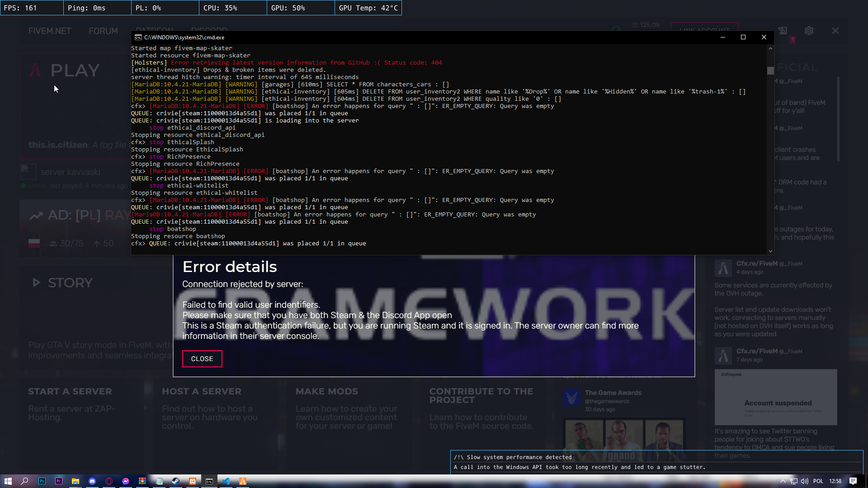Open FIVEM.NET link in launcher header
This screenshot has width=868, height=488.
[50, 31]
